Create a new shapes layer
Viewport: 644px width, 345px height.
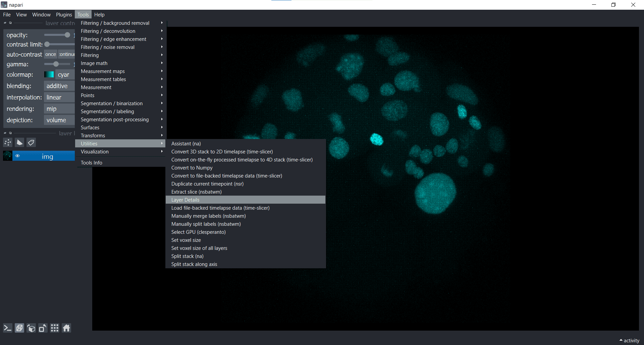[x=20, y=143]
